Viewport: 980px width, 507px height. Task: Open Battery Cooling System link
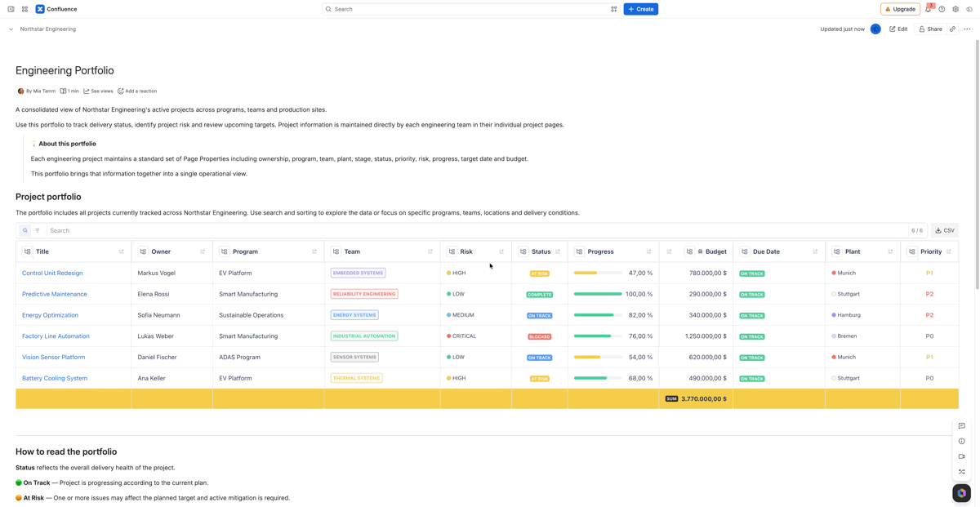(55, 378)
